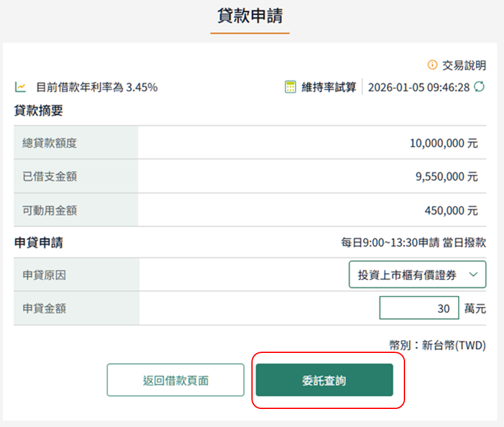Click the 可動用金額 row label

point(50,210)
